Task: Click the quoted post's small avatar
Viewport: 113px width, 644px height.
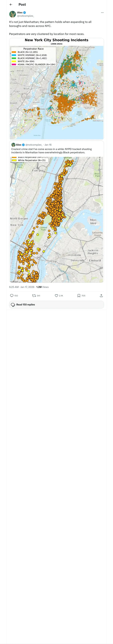Action: pyautogui.click(x=13, y=145)
